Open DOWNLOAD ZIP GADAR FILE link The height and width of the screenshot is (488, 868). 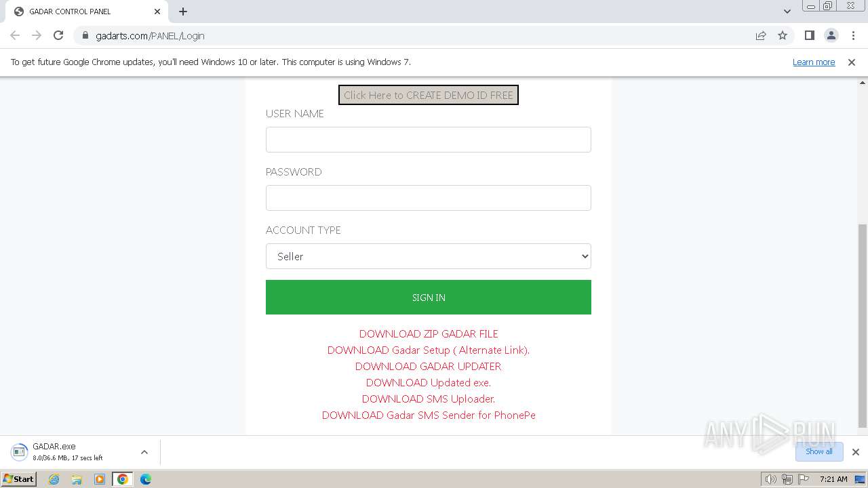(x=429, y=333)
